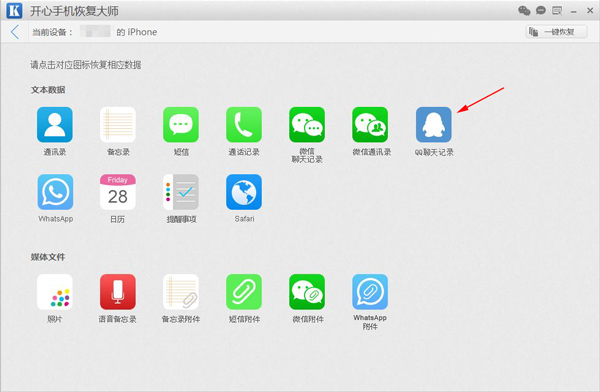600x392 pixels.
Task: Click the WeChat support icon in title bar
Action: 524,10
